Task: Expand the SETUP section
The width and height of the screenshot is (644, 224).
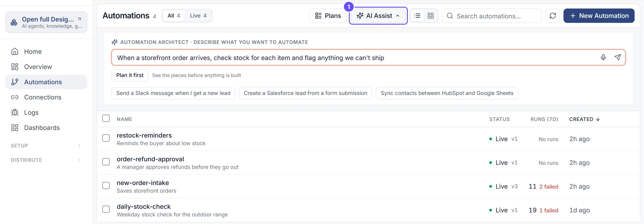Action: tap(46, 146)
